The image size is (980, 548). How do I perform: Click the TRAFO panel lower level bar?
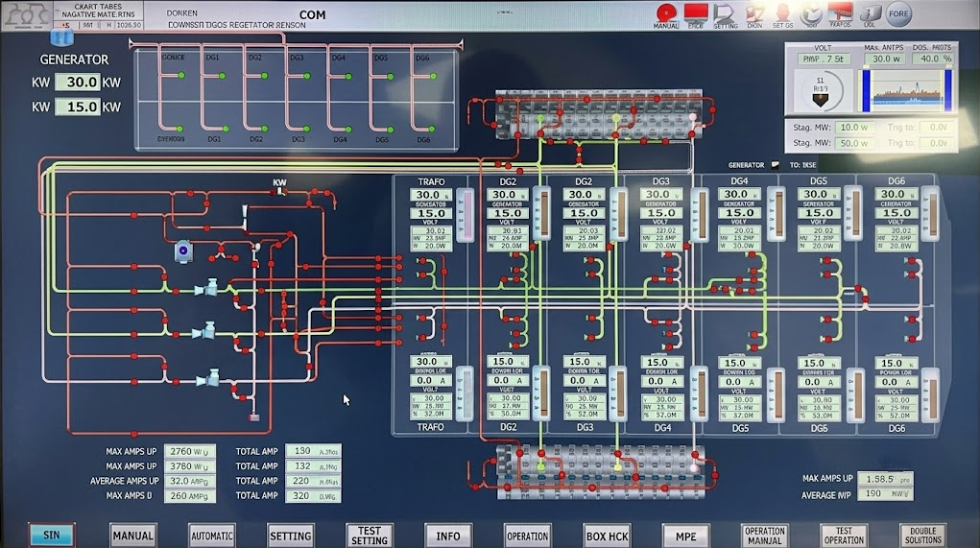pos(465,393)
